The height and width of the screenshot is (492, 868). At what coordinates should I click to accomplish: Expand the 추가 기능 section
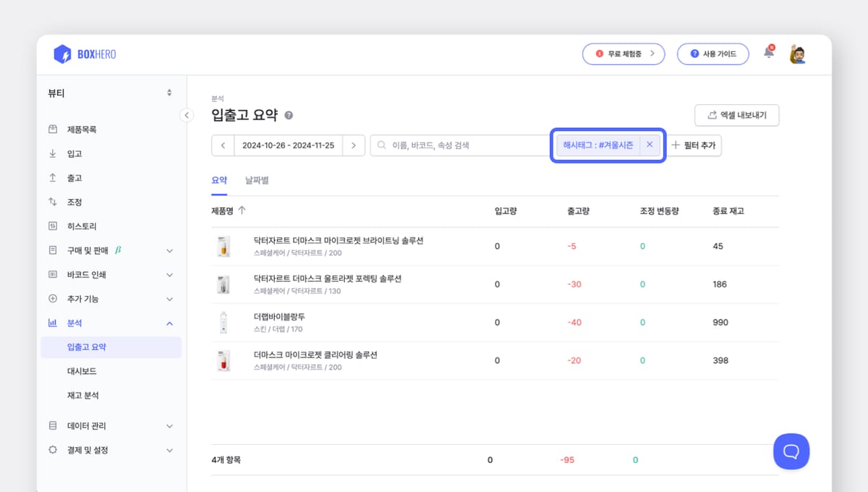point(169,298)
